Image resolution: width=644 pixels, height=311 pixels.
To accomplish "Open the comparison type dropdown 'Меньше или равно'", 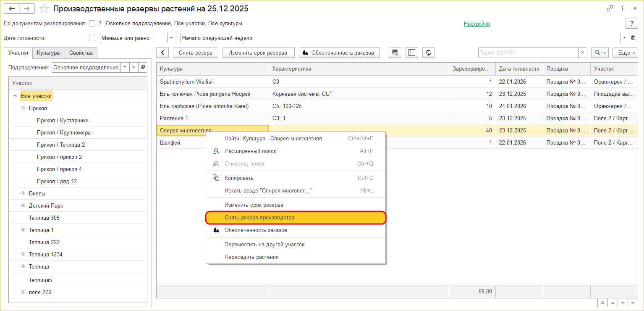I will coord(171,38).
